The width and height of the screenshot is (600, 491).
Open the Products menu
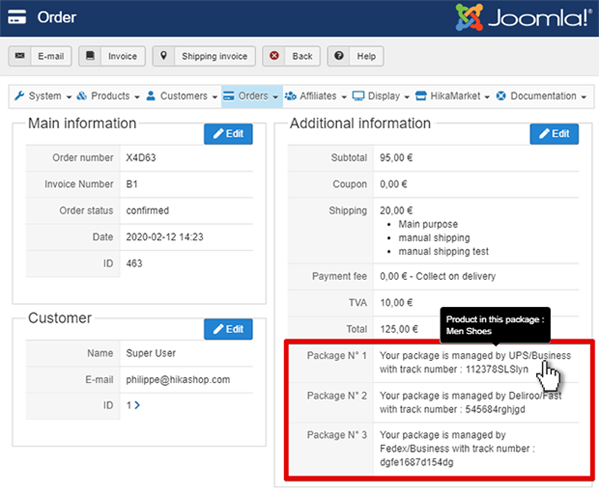(108, 96)
